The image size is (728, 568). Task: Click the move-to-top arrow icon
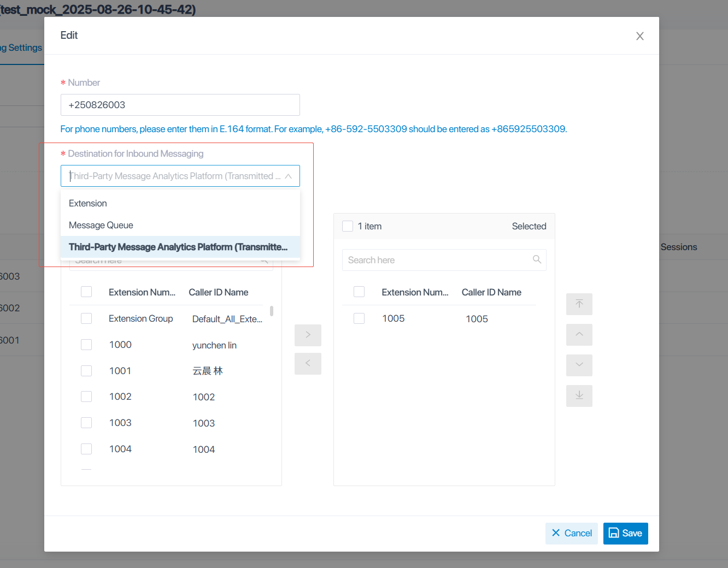tap(579, 304)
